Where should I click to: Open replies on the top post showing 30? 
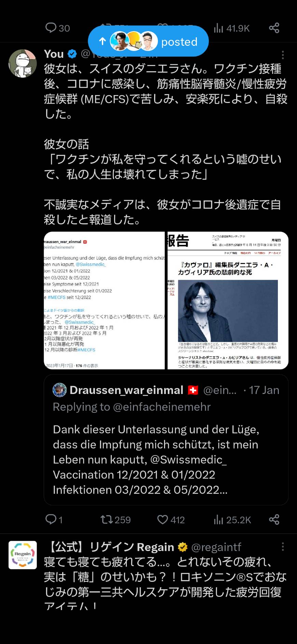[57, 28]
